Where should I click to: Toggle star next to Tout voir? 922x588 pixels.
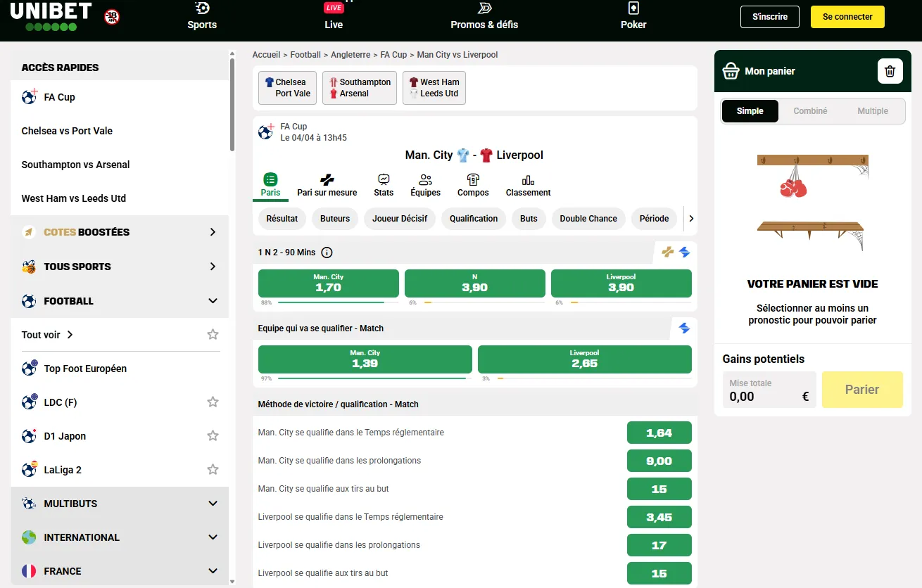pyautogui.click(x=213, y=335)
